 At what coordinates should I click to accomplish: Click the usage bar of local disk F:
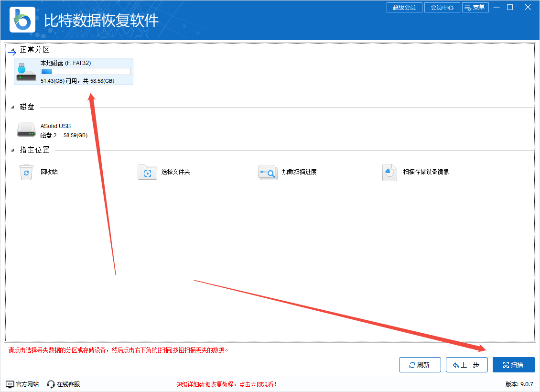tap(86, 72)
